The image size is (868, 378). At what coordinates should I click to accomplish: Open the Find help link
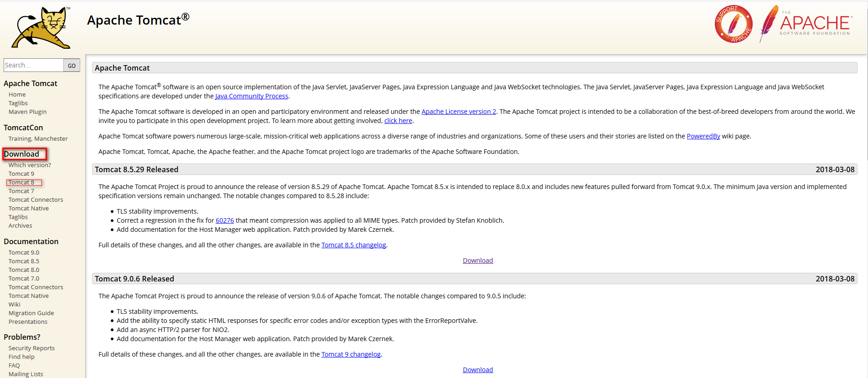(x=21, y=357)
